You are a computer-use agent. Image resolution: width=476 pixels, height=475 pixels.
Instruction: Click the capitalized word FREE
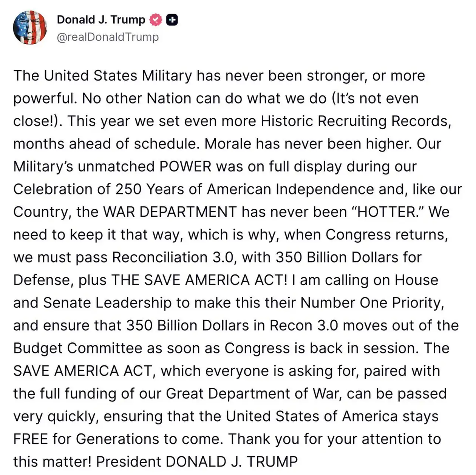pos(31,439)
